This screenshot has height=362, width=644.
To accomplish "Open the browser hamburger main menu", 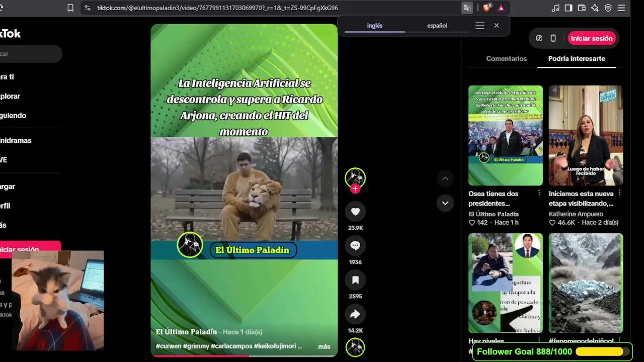I will point(621,8).
